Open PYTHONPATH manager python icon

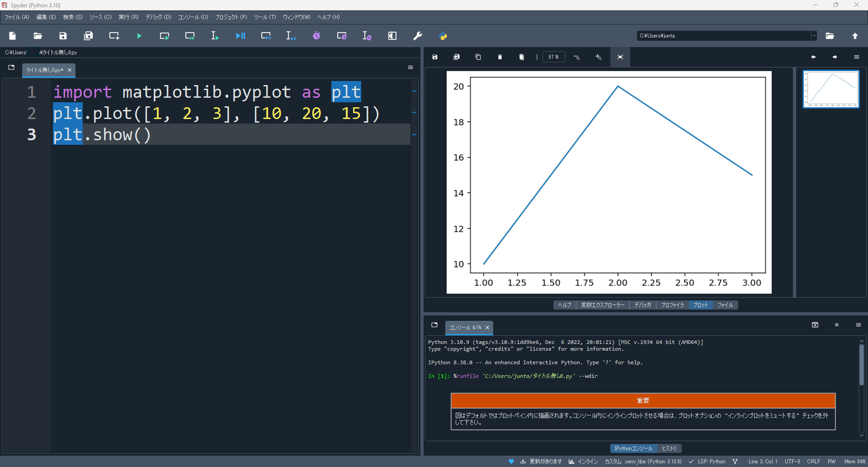(x=443, y=36)
